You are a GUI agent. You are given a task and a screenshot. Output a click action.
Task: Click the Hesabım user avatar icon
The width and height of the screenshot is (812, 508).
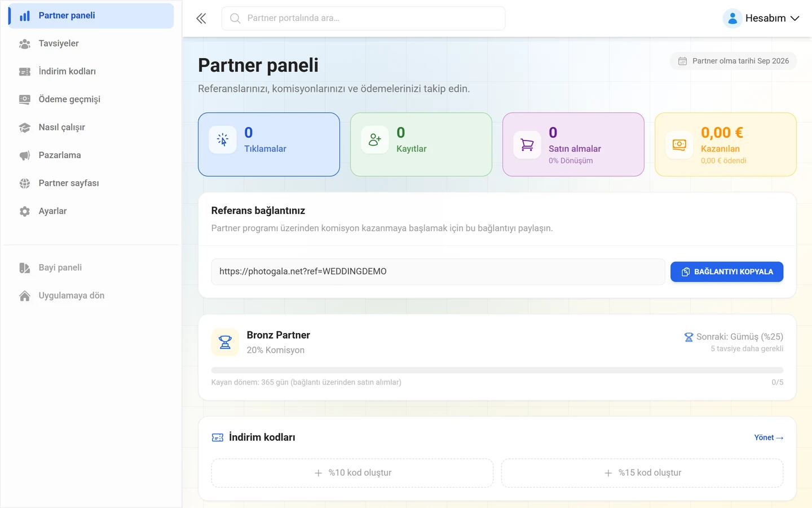coord(732,19)
